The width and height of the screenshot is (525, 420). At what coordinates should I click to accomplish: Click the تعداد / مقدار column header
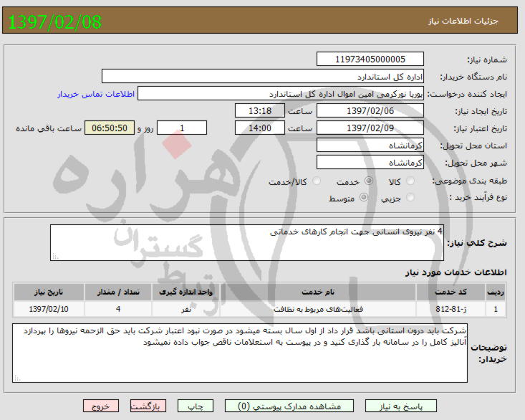coord(118,292)
